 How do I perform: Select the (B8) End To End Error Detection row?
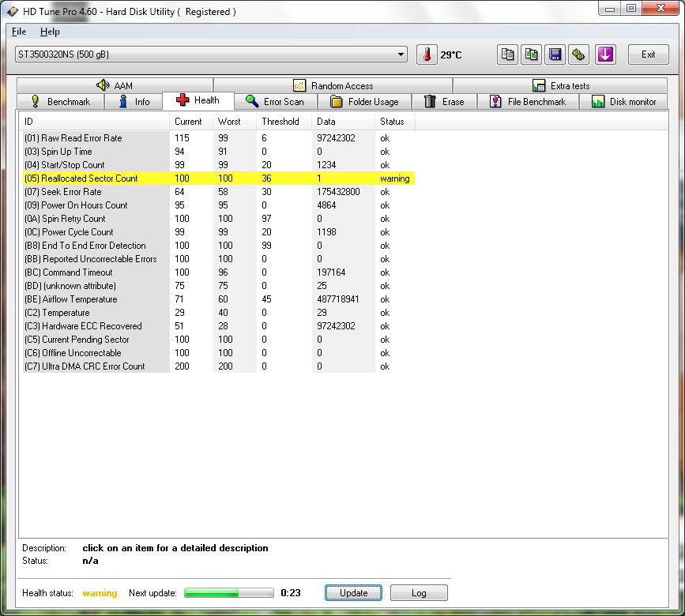pyautogui.click(x=218, y=246)
